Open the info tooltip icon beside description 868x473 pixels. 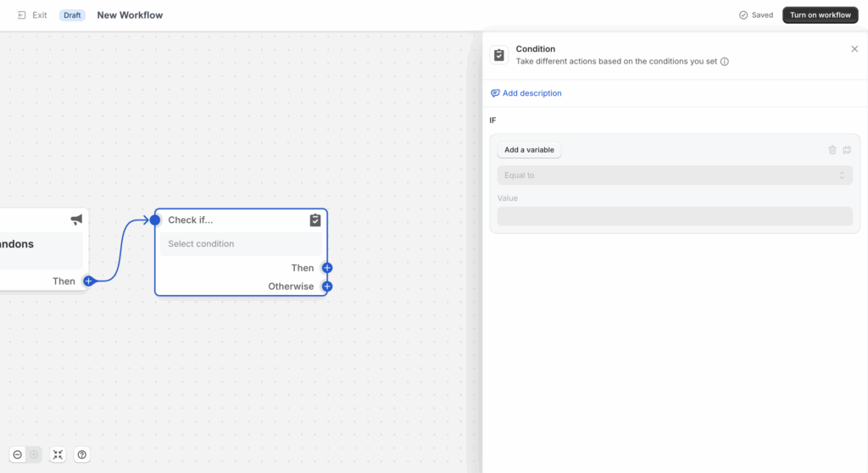click(x=725, y=62)
